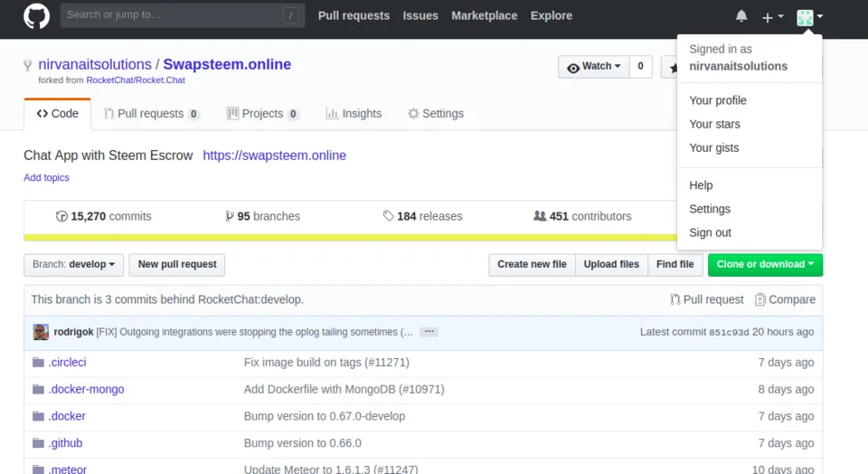
Task: Open the Add Dockerfile with MongoDB commit
Action: pyautogui.click(x=344, y=389)
